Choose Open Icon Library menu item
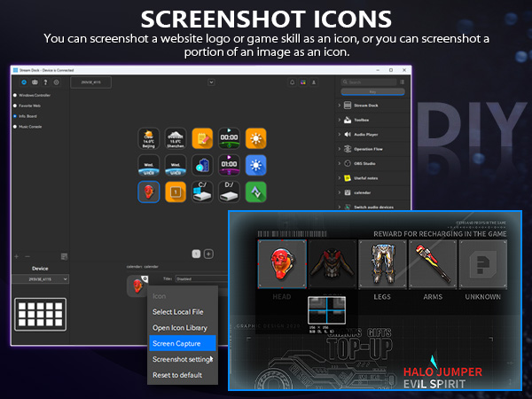 [183, 328]
